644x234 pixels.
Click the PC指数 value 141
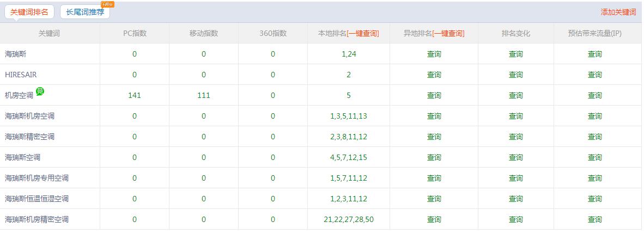tap(135, 95)
